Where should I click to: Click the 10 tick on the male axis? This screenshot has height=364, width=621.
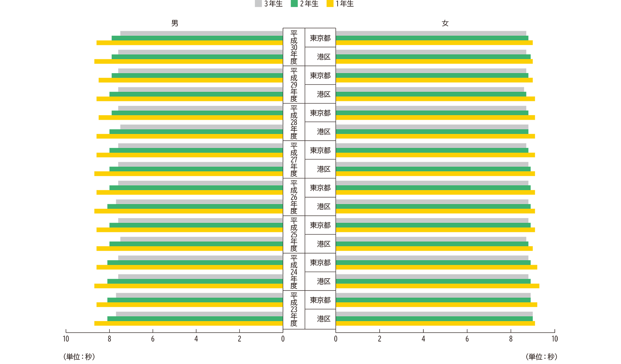pyautogui.click(x=66, y=339)
